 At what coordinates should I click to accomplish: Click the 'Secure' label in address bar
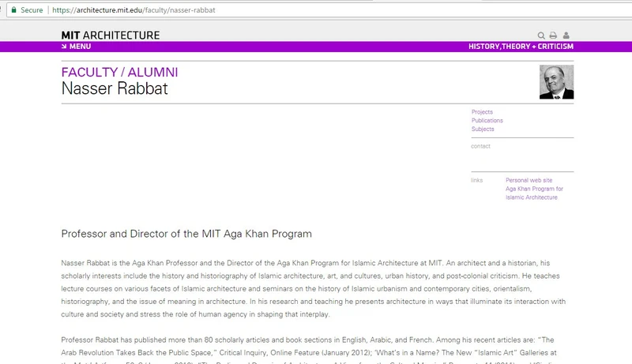click(32, 10)
